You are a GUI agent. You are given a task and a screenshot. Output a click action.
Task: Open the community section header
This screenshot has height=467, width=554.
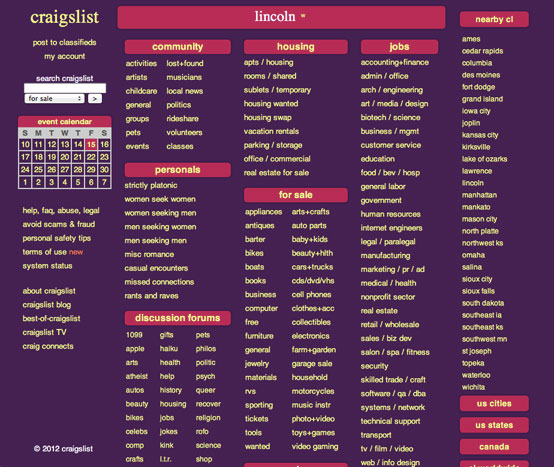[177, 47]
